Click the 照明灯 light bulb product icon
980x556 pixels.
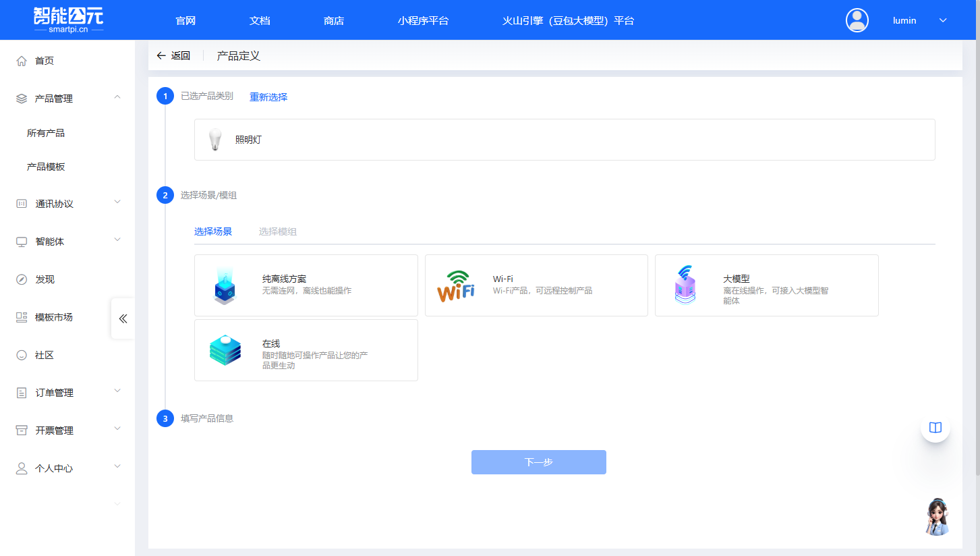(x=215, y=139)
